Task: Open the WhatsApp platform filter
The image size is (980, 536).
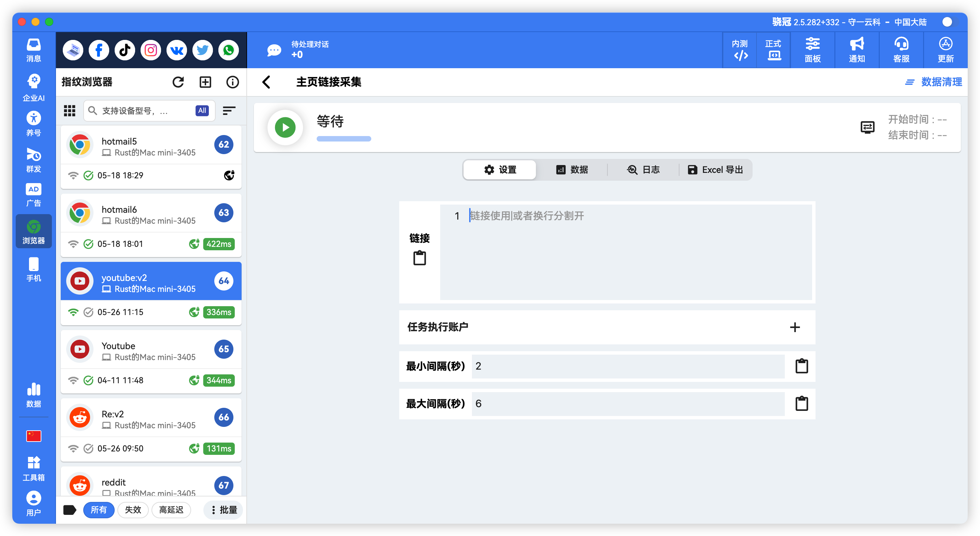Action: click(228, 50)
